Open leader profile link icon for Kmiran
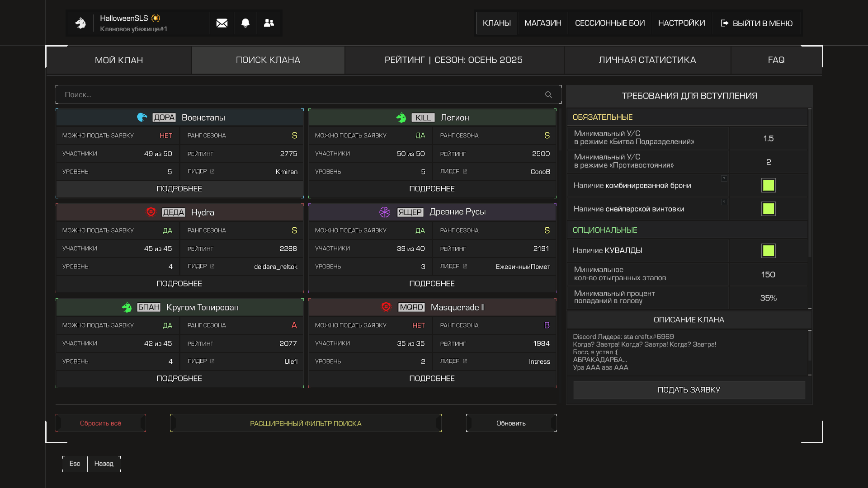868x488 pixels. point(212,172)
